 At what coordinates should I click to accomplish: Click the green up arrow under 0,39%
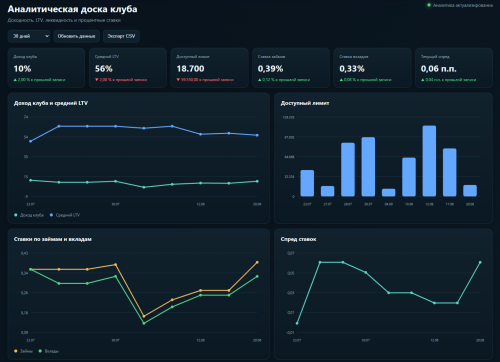[x=260, y=80]
